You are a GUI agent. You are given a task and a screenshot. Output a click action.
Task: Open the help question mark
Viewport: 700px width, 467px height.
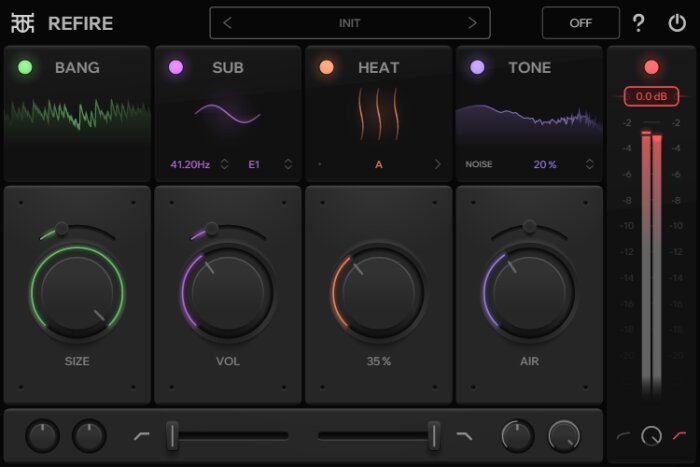(x=639, y=23)
